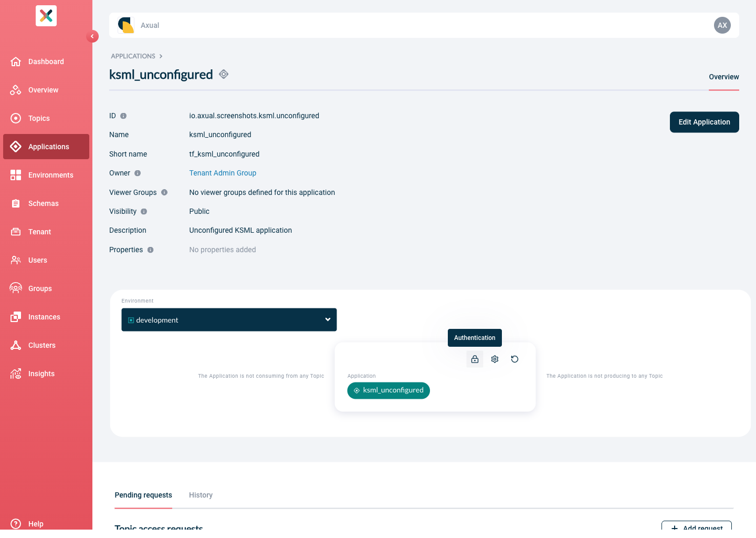Click the Dashboard home icon

coord(16,61)
